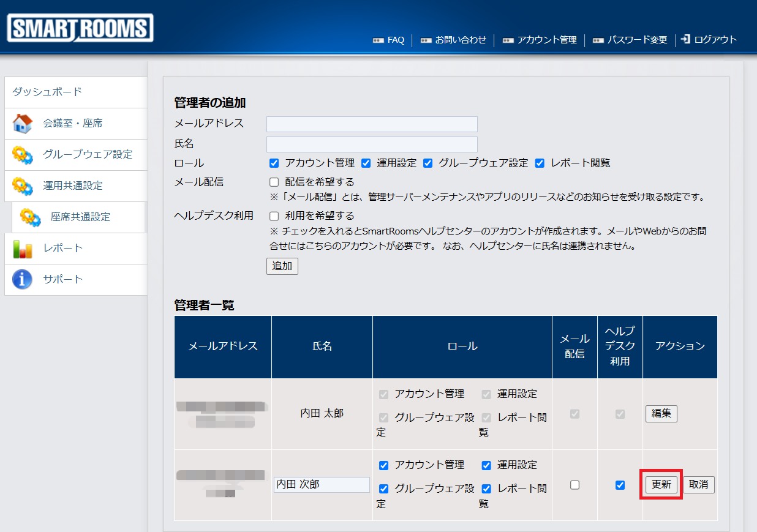Click the house icon for 会議室・座席

pyautogui.click(x=23, y=124)
